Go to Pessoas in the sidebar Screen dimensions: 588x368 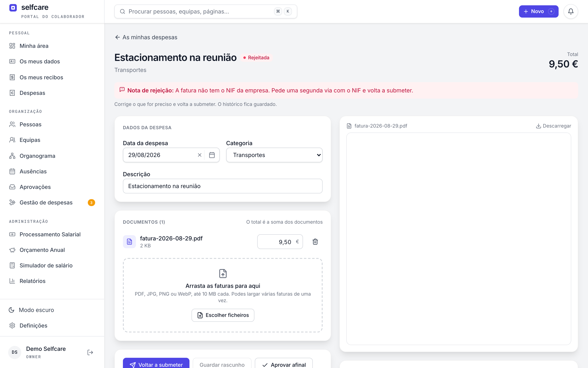(52, 124)
